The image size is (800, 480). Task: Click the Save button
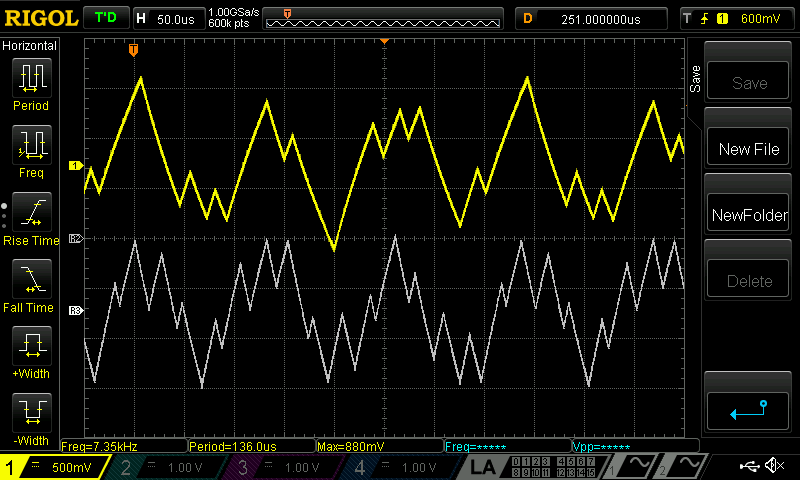pos(748,81)
